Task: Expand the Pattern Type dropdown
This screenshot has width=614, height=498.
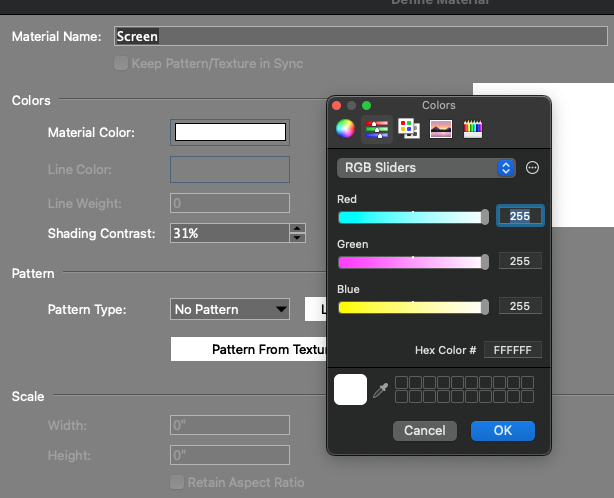Action: tap(229, 309)
